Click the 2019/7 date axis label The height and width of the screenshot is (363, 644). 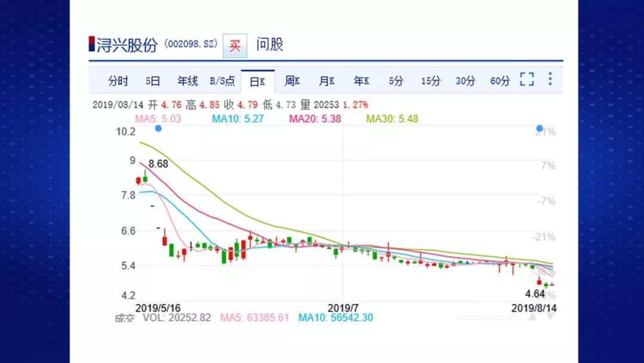(343, 308)
